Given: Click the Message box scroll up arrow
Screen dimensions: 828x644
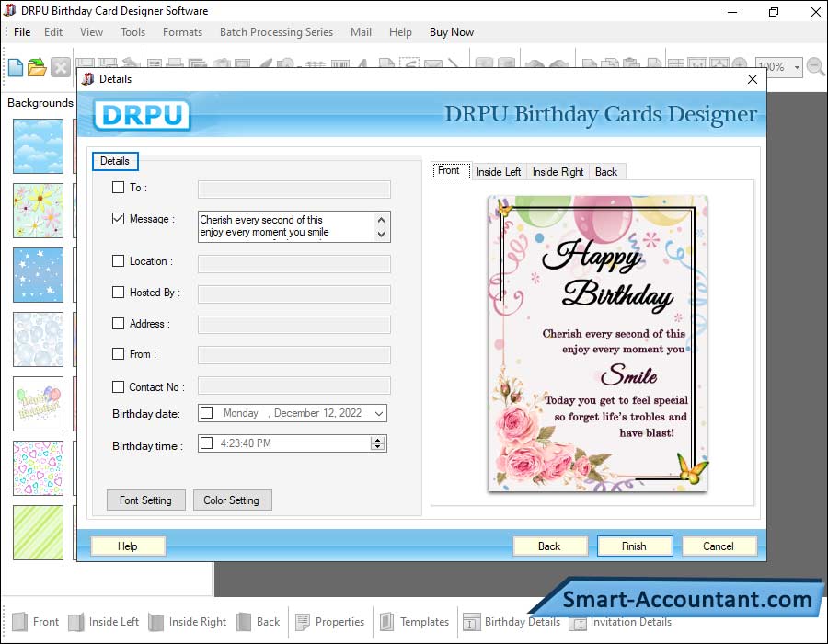Looking at the screenshot, I should [x=381, y=219].
